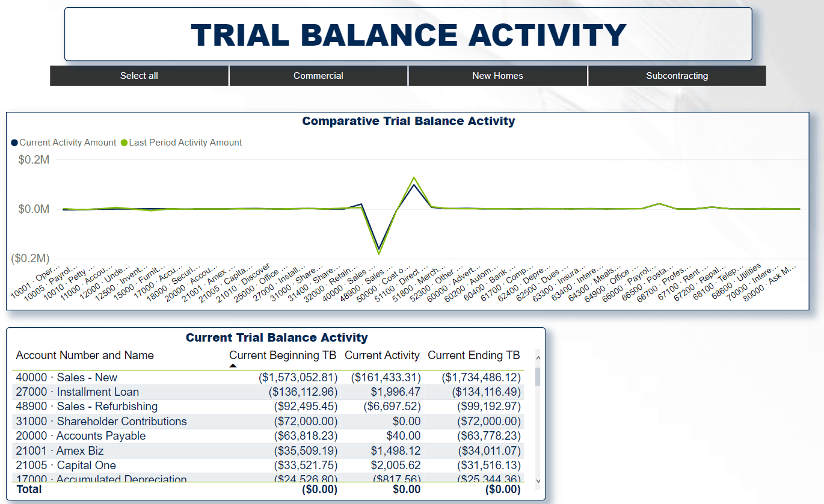Click the TRIAL BALANCE ACTIVITY report heading
The height and width of the screenshot is (504, 824).
click(409, 35)
